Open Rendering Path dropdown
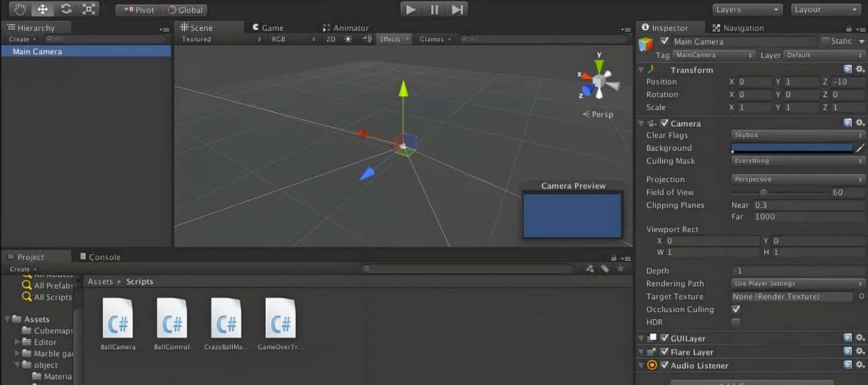This screenshot has width=868, height=385. tap(798, 283)
